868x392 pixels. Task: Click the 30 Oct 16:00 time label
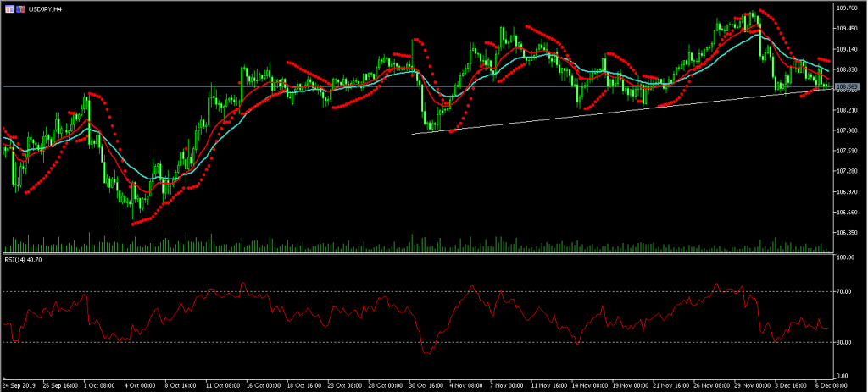pos(424,384)
